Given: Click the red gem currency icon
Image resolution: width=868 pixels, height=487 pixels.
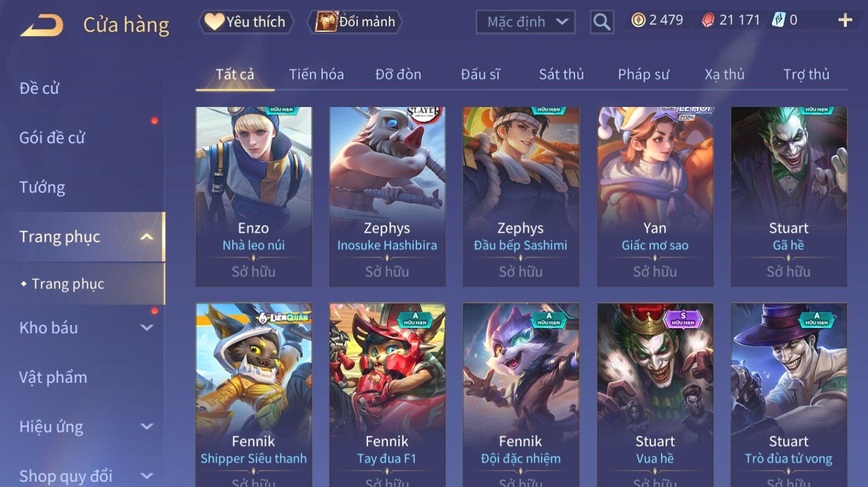Looking at the screenshot, I should 708,20.
